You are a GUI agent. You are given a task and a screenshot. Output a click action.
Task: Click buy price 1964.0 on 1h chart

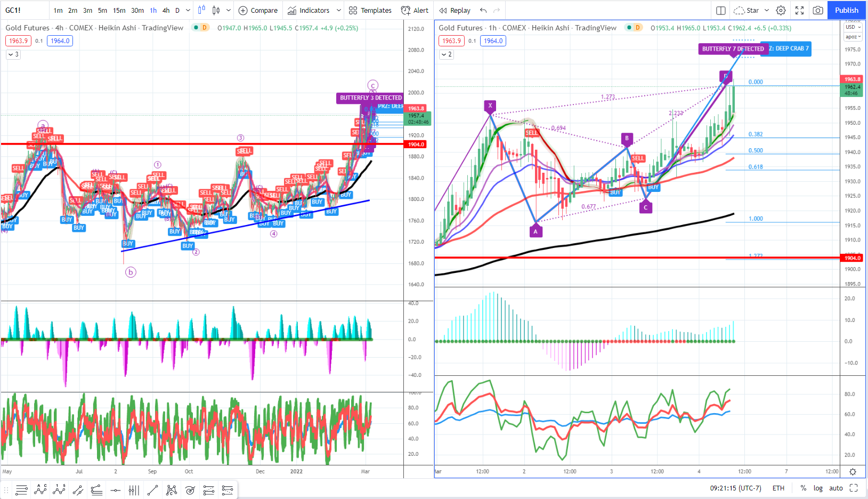493,41
